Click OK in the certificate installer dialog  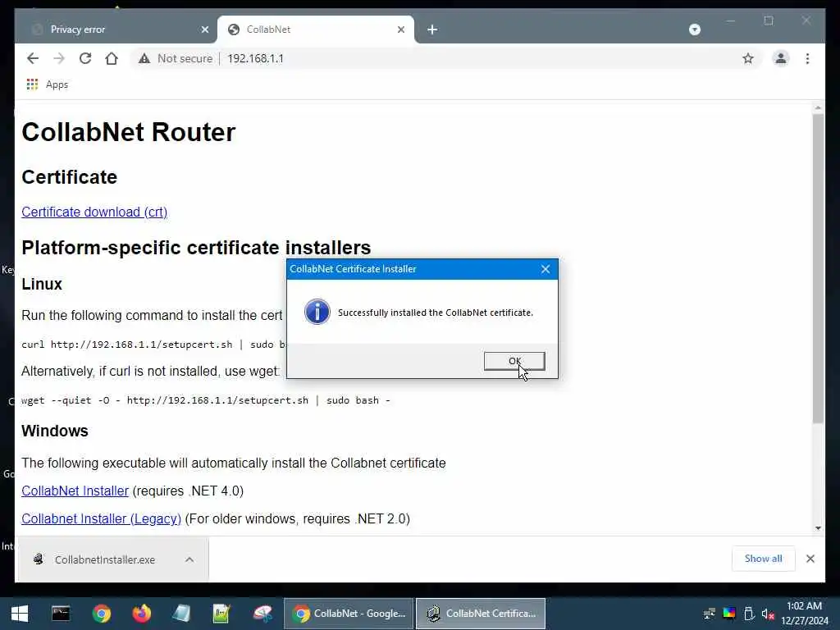(514, 361)
